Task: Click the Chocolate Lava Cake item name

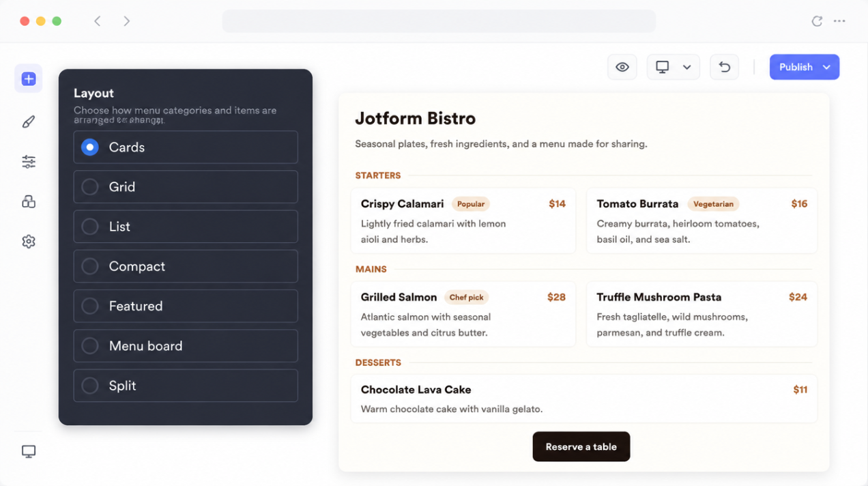Action: [416, 390]
